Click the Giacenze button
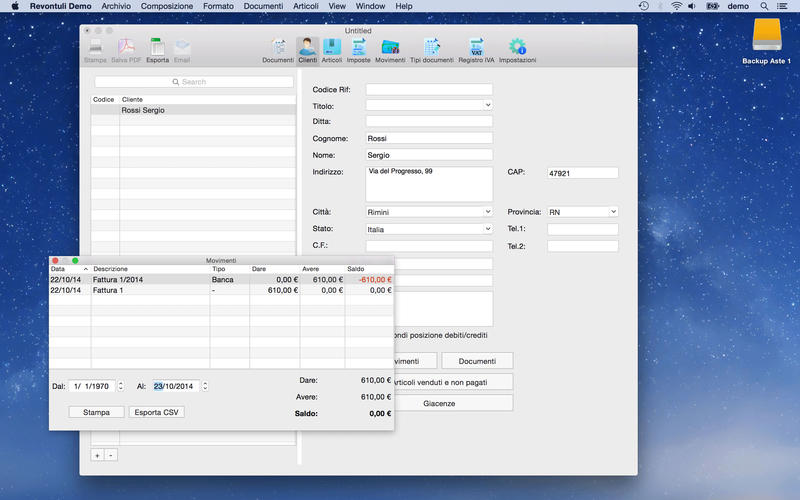 [440, 403]
